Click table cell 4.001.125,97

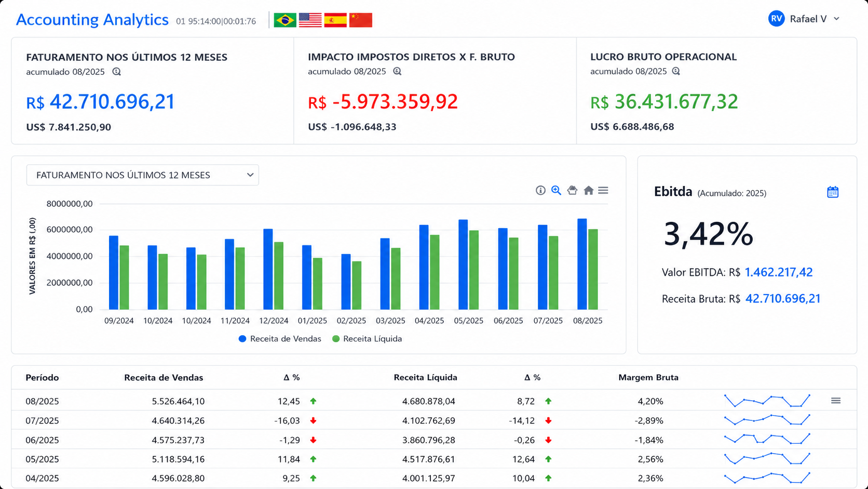click(x=429, y=478)
